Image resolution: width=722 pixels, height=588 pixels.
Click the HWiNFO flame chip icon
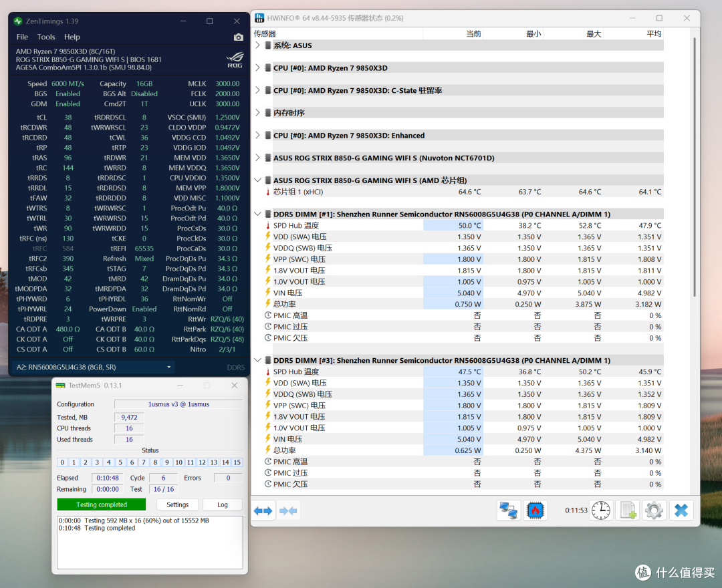(535, 510)
